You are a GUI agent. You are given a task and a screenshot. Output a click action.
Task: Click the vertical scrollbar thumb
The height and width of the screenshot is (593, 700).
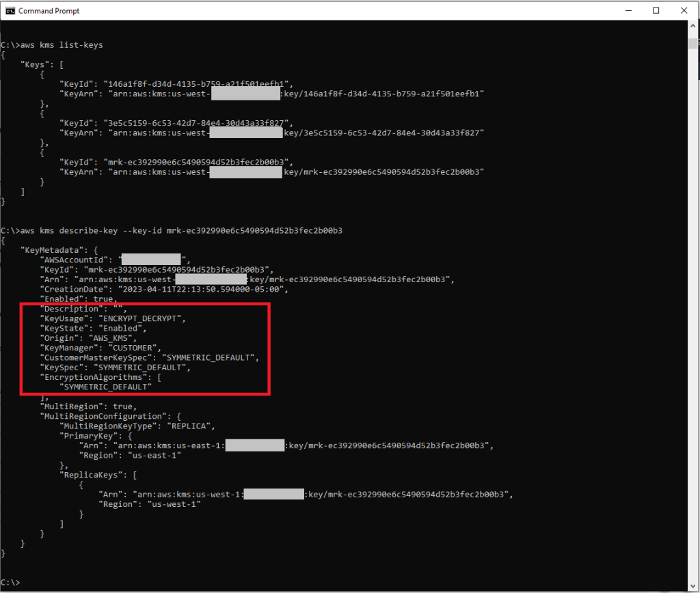[693, 43]
